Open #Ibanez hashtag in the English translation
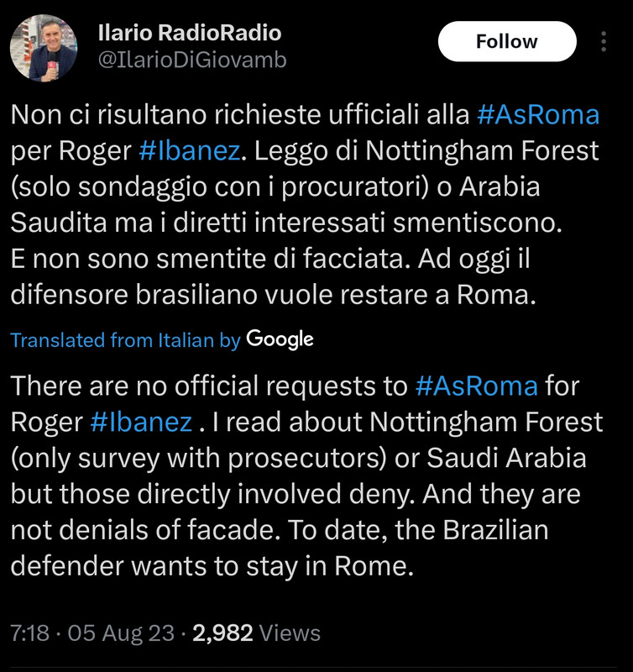The width and height of the screenshot is (633, 672). pyautogui.click(x=141, y=422)
